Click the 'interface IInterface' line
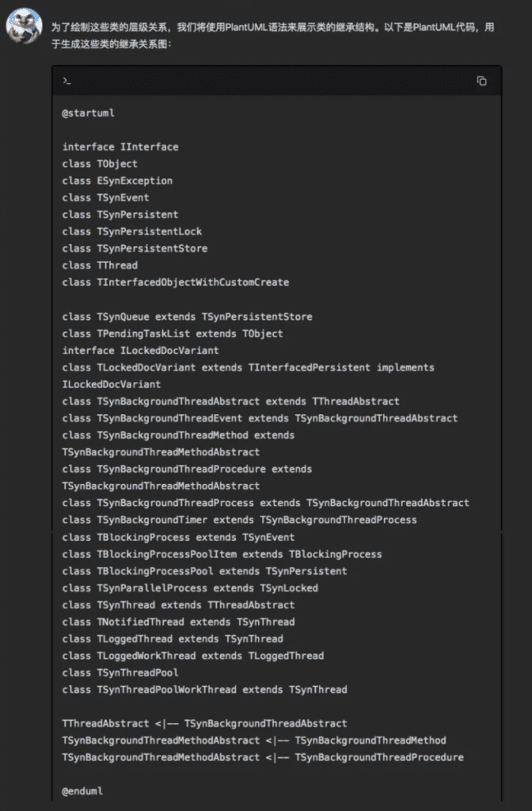The image size is (532, 811). pos(120,147)
